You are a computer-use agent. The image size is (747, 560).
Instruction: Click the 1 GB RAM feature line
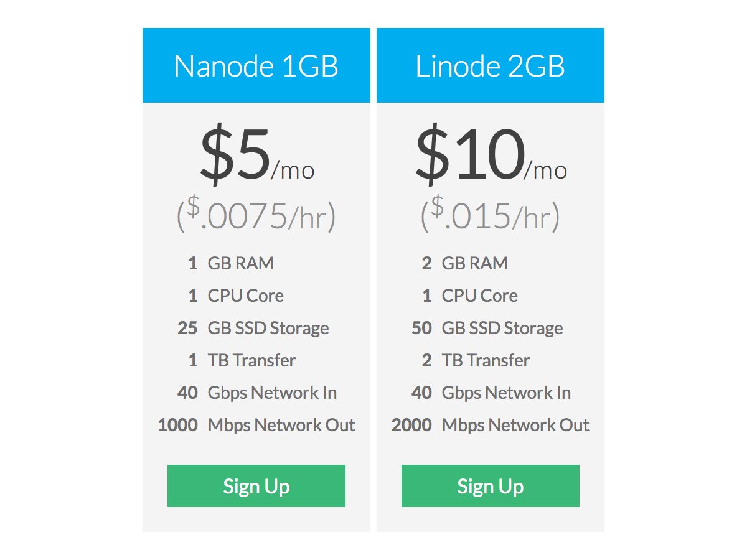pos(230,263)
